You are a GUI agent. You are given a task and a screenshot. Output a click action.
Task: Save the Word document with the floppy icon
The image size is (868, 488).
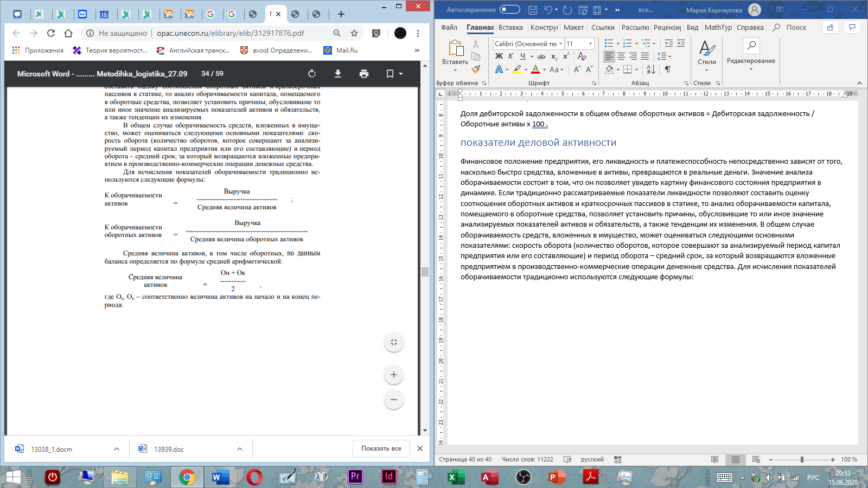(532, 10)
